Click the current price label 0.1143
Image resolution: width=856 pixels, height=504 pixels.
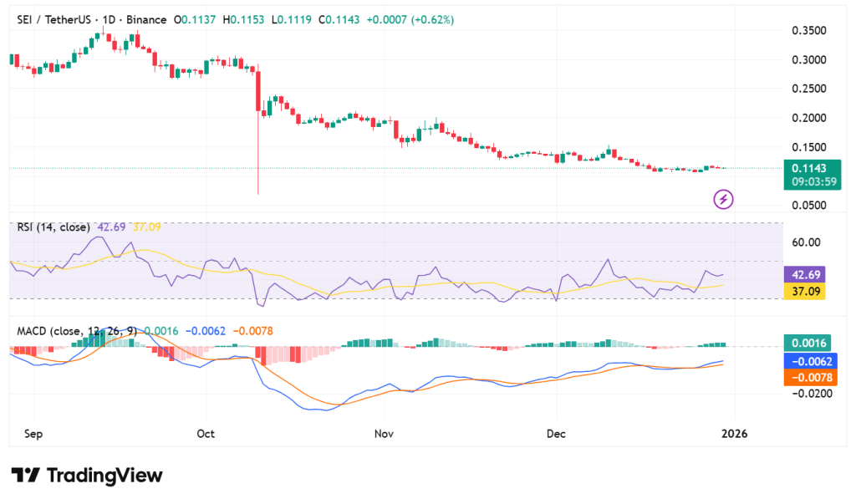pos(809,168)
